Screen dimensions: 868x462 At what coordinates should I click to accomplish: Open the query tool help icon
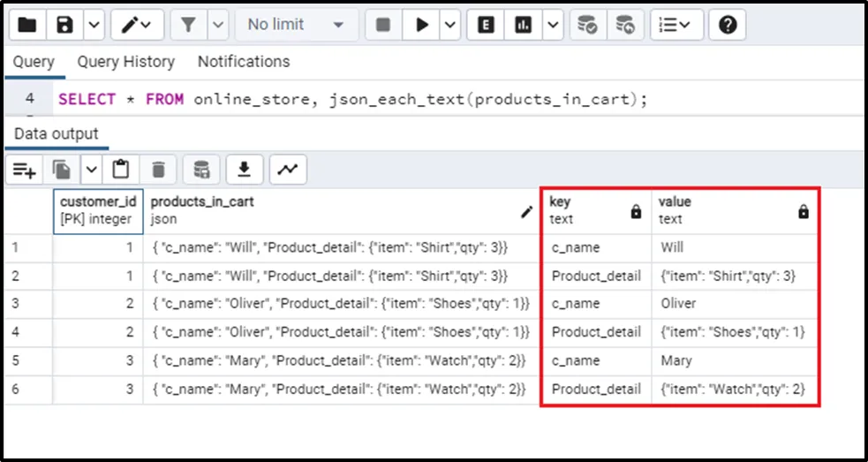(728, 25)
